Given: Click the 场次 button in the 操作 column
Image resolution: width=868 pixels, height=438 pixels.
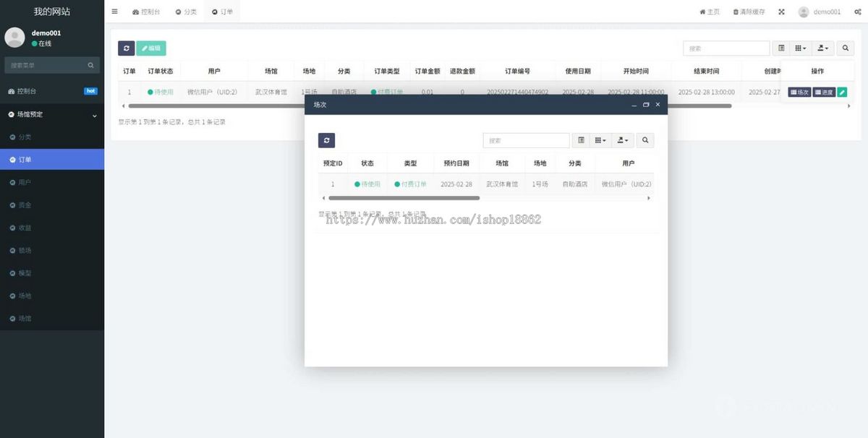Looking at the screenshot, I should (x=799, y=92).
